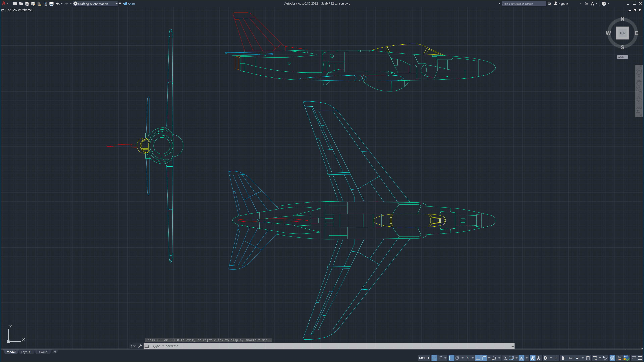Expand Customize Quick Access Toolbar dropdown arrow
This screenshot has height=362, width=644.
pyautogui.click(x=120, y=4)
